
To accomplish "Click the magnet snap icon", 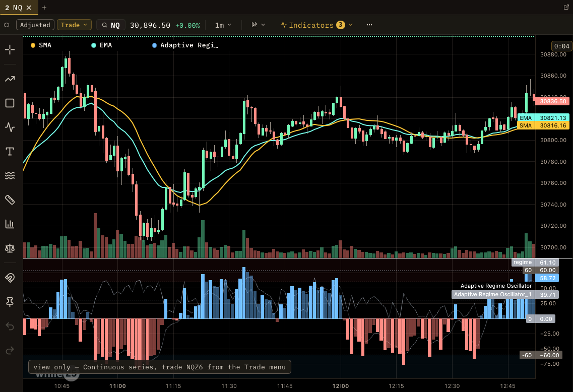I will click(10, 278).
